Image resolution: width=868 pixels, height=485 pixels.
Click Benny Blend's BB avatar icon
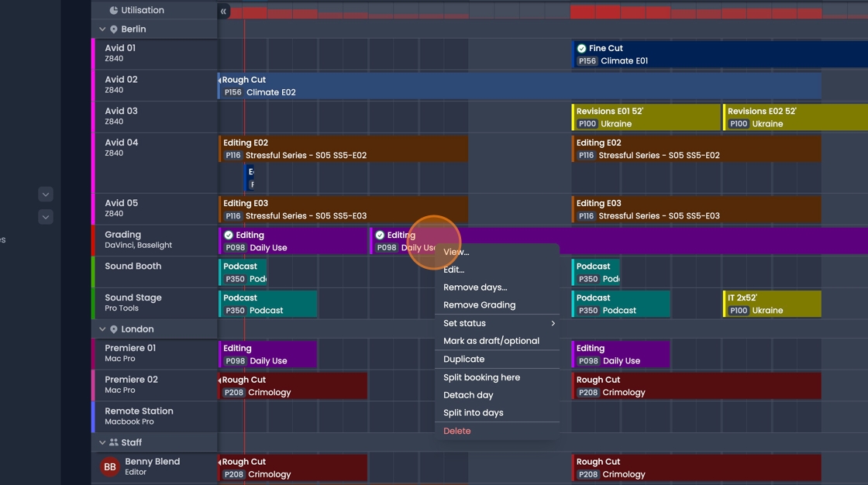[x=109, y=467]
